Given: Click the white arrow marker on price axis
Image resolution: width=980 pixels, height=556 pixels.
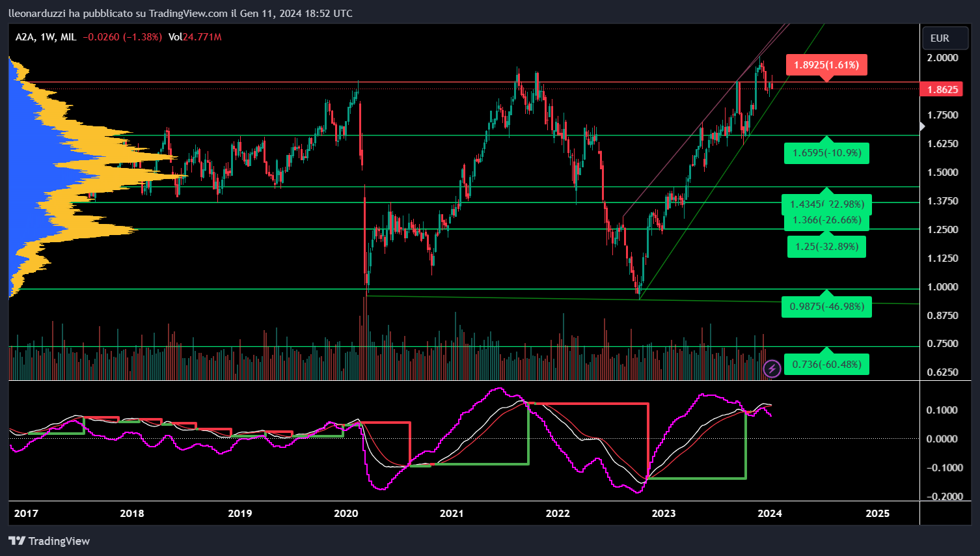Looking at the screenshot, I should [922, 127].
